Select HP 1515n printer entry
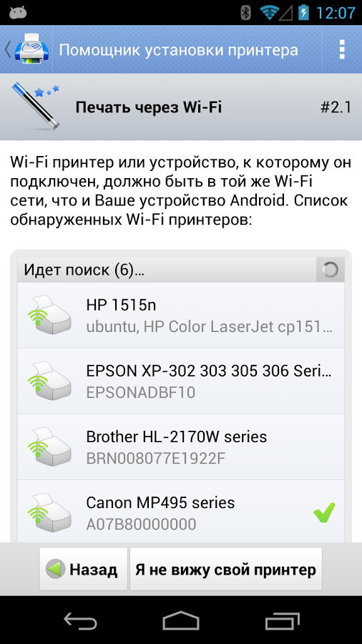The image size is (362, 644). (x=181, y=315)
